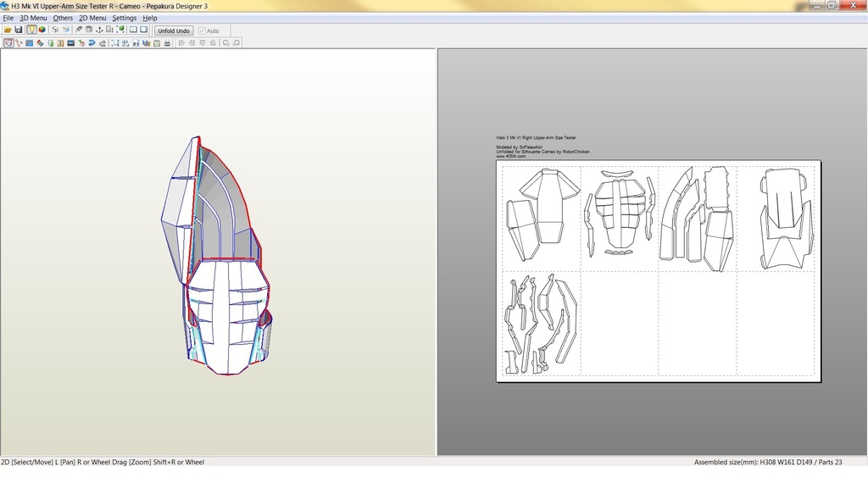Image resolution: width=868 pixels, height=488 pixels.
Task: Switch to split two-pane layout icon
Action: click(133, 30)
